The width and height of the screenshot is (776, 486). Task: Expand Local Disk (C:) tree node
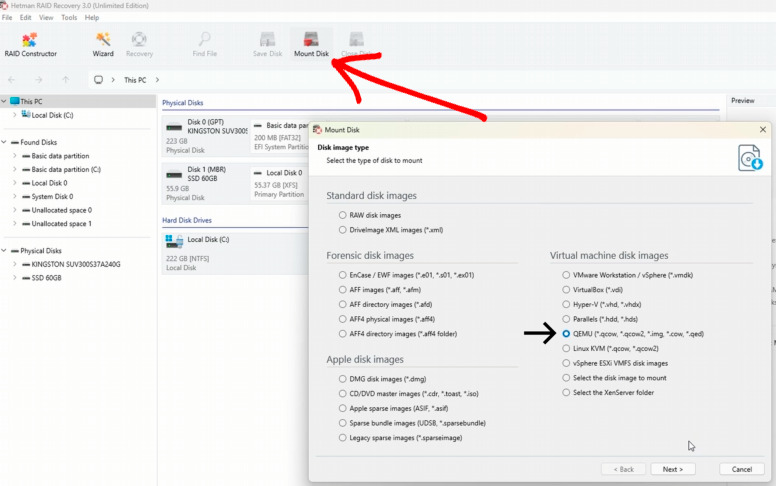pyautogui.click(x=14, y=115)
